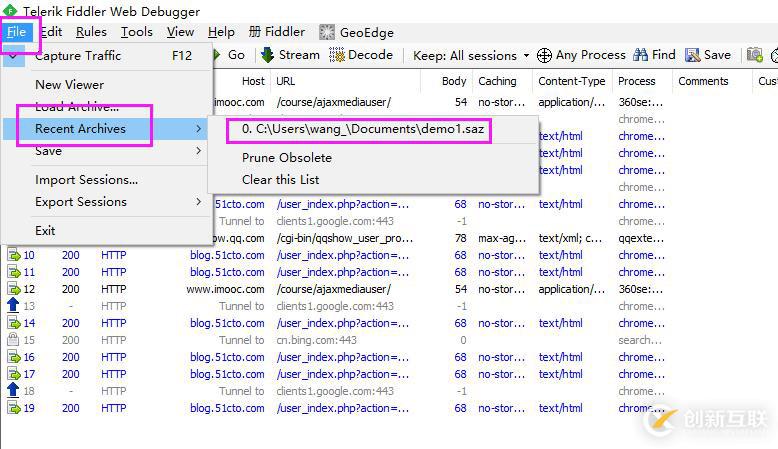Click session 19 response icon
778x449 pixels.
[x=13, y=408]
